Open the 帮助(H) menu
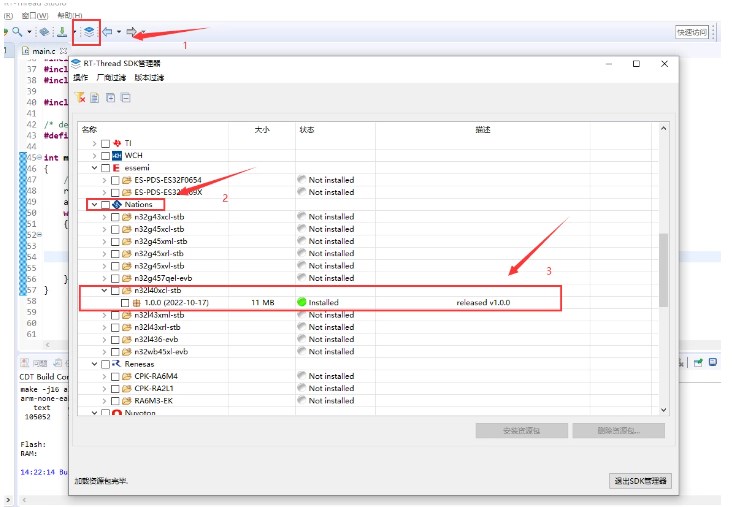 click(70, 15)
